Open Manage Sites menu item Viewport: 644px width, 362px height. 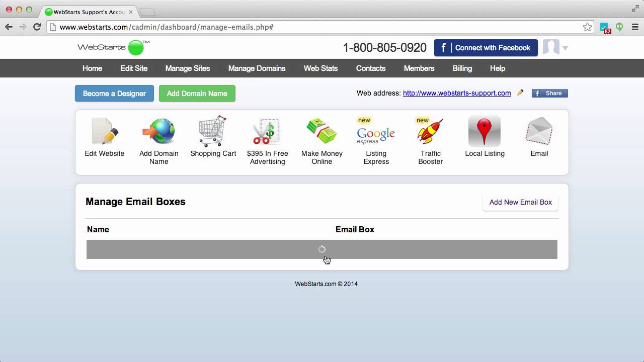tap(188, 68)
